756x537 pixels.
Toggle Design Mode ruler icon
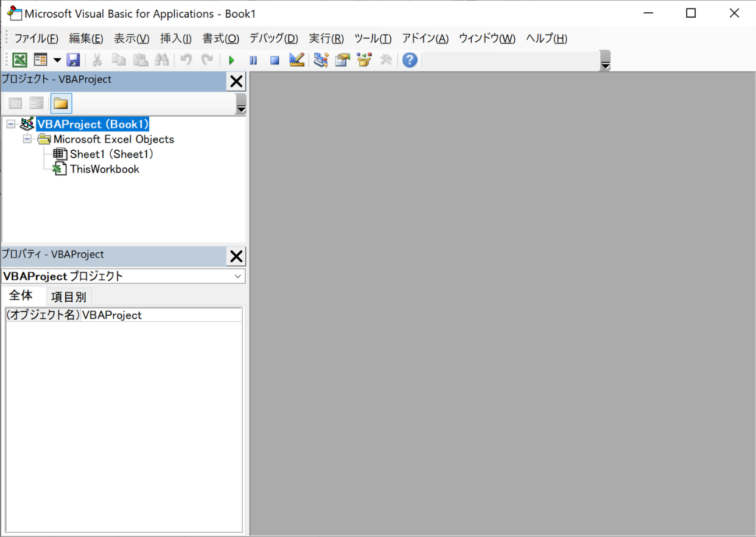[x=296, y=60]
